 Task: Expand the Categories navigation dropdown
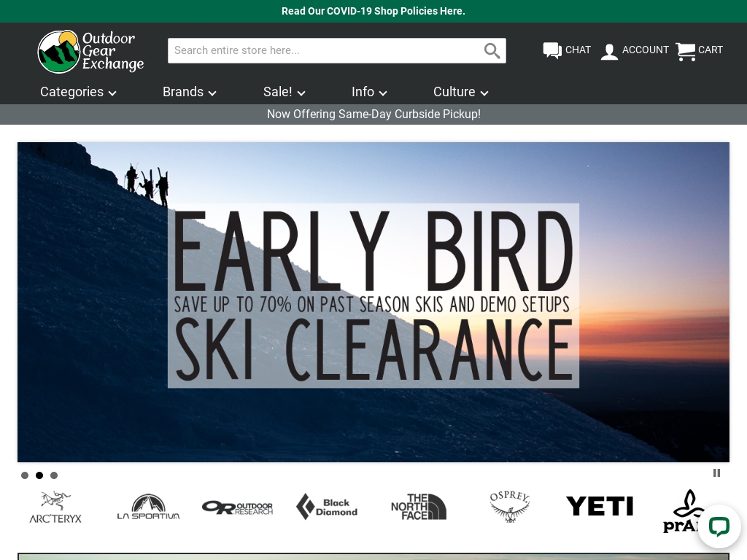click(78, 92)
